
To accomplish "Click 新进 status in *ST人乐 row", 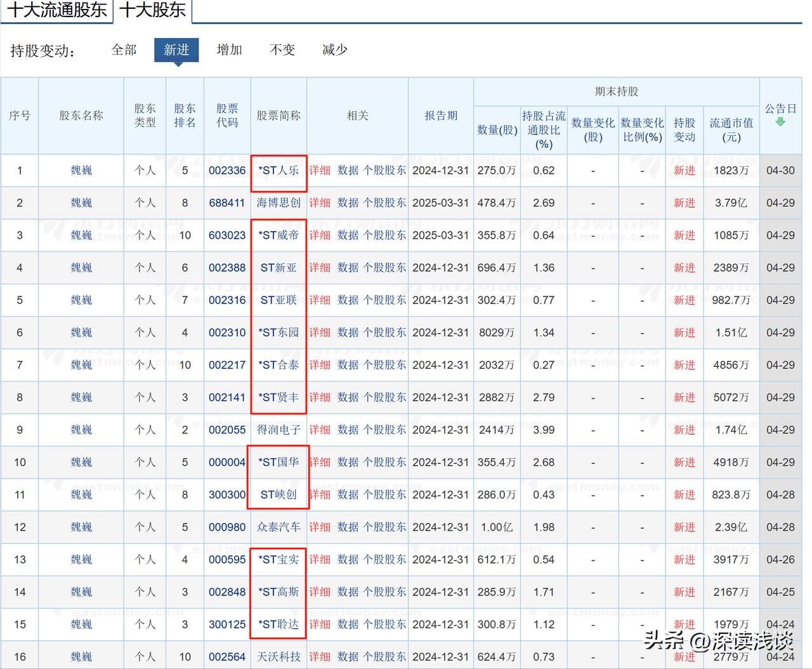I will tap(684, 170).
